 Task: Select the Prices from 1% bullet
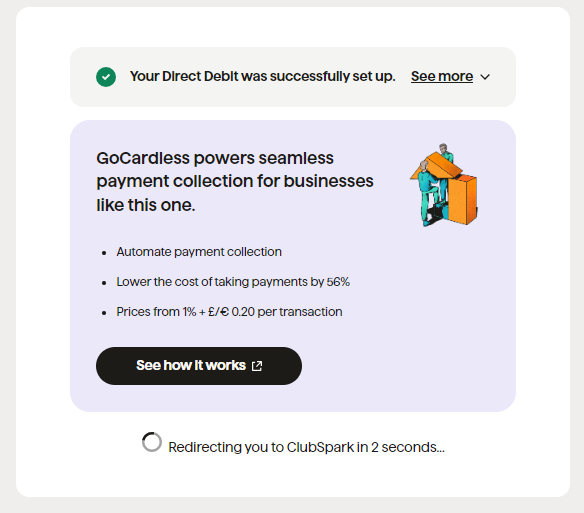tap(229, 312)
